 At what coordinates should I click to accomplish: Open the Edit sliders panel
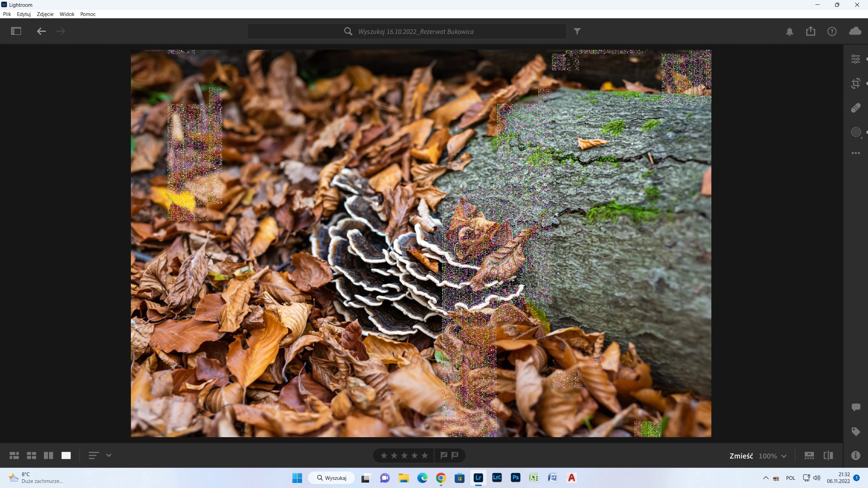[x=855, y=59]
